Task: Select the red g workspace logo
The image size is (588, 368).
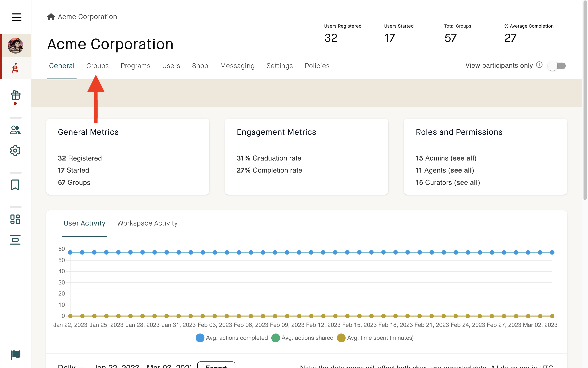Action: (15, 68)
